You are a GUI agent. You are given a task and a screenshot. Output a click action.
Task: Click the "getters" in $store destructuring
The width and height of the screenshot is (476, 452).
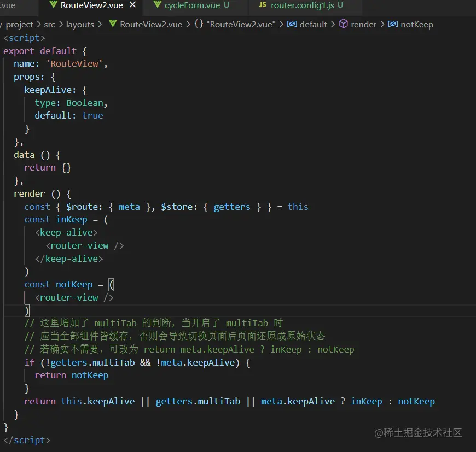[x=232, y=207]
